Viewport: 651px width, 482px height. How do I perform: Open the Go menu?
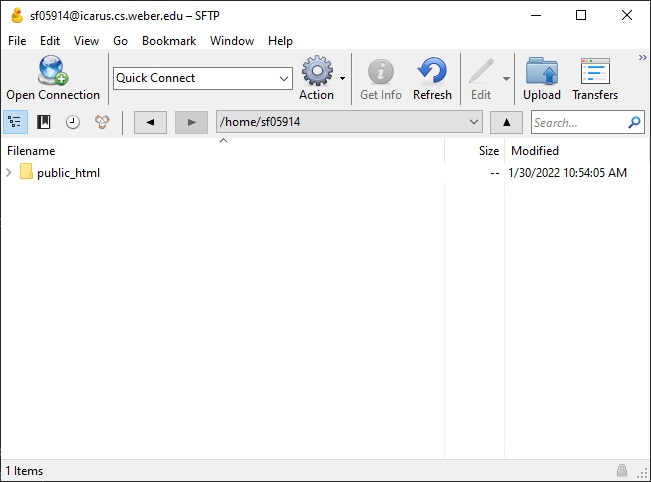(120, 41)
